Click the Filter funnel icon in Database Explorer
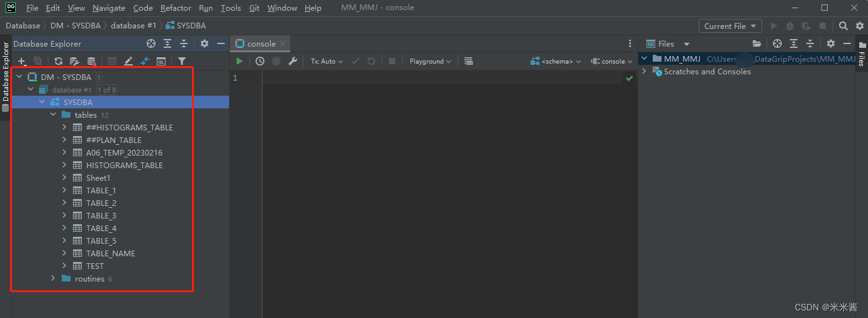The height and width of the screenshot is (318, 868). [x=182, y=61]
